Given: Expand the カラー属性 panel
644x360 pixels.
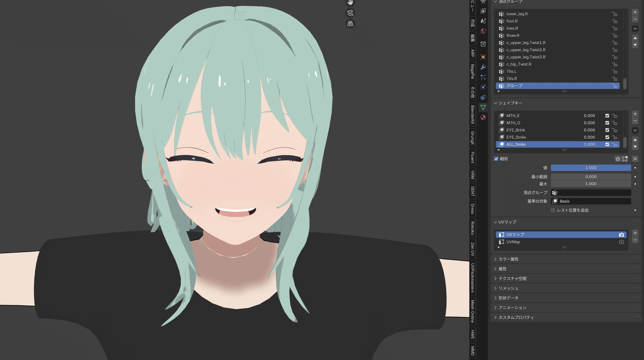Looking at the screenshot, I should [x=508, y=259].
